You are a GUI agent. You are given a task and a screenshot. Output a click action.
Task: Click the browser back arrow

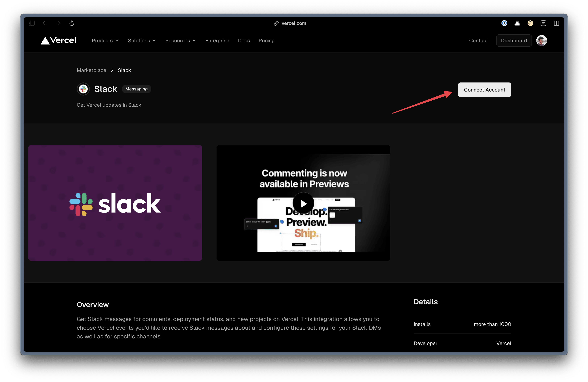click(45, 23)
